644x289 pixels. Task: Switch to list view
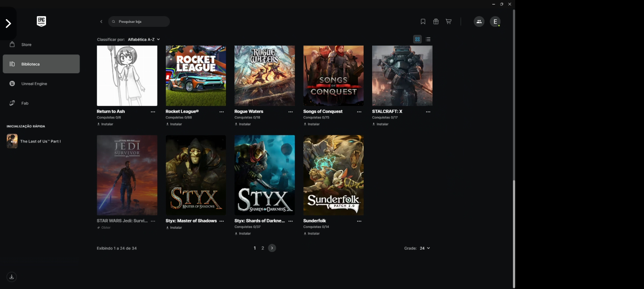tap(428, 39)
